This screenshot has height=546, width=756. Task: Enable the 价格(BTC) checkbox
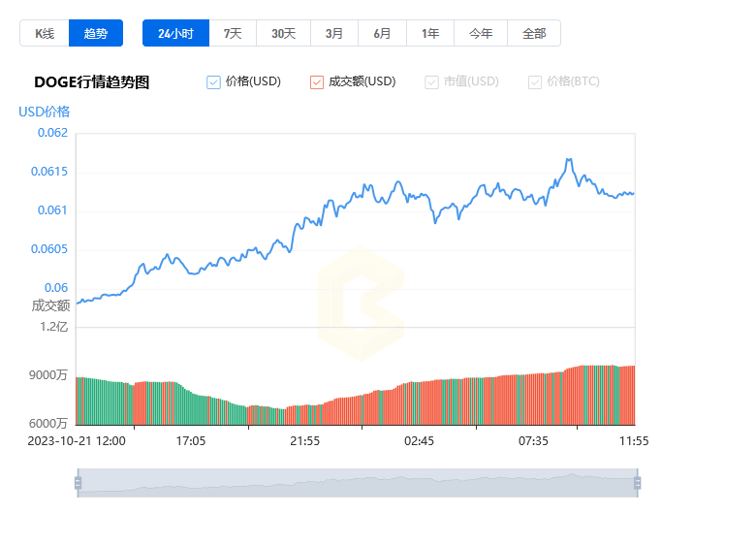(535, 82)
